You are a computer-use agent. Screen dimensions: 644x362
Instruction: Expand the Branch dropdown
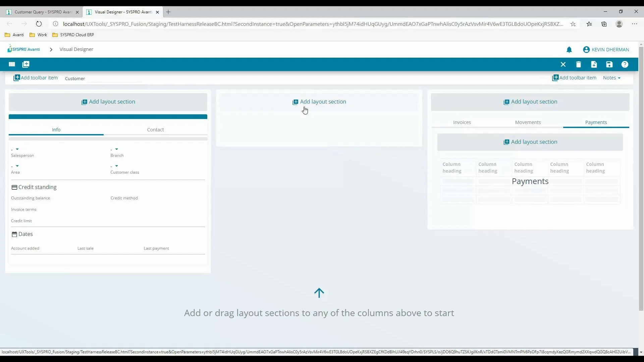coord(115,149)
